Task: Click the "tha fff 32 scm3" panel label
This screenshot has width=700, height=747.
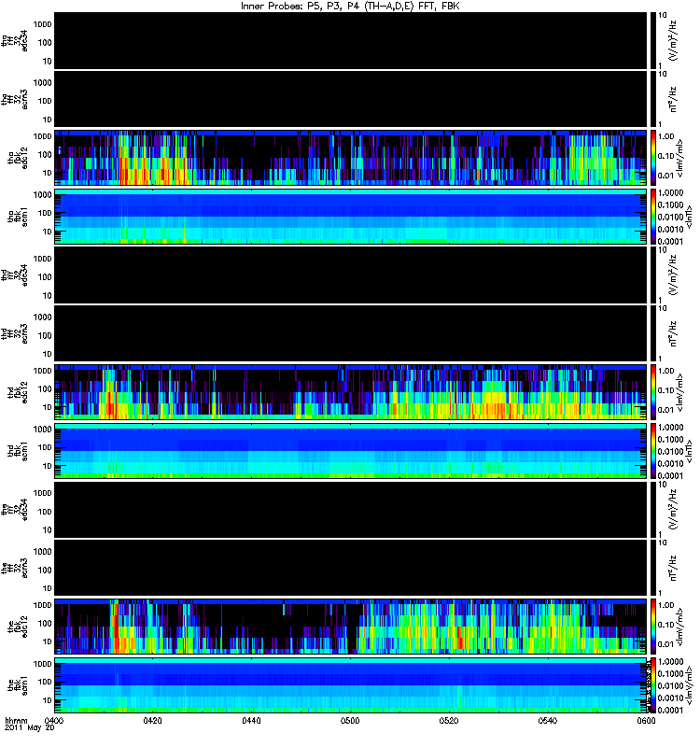Action: click(15, 100)
